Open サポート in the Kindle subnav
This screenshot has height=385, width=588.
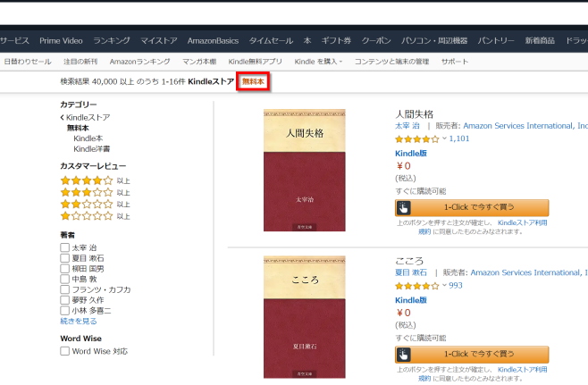[455, 62]
